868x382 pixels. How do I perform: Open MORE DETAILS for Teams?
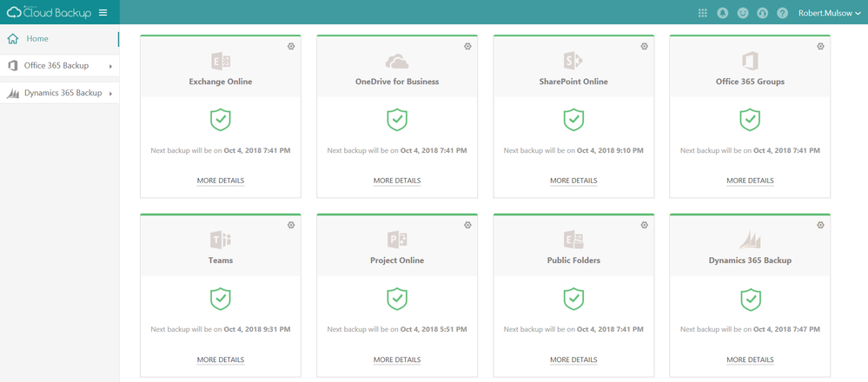(x=221, y=359)
